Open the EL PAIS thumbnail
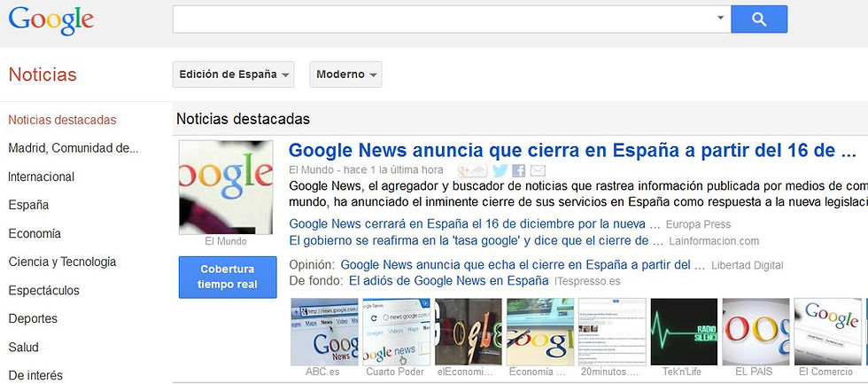 [x=756, y=332]
